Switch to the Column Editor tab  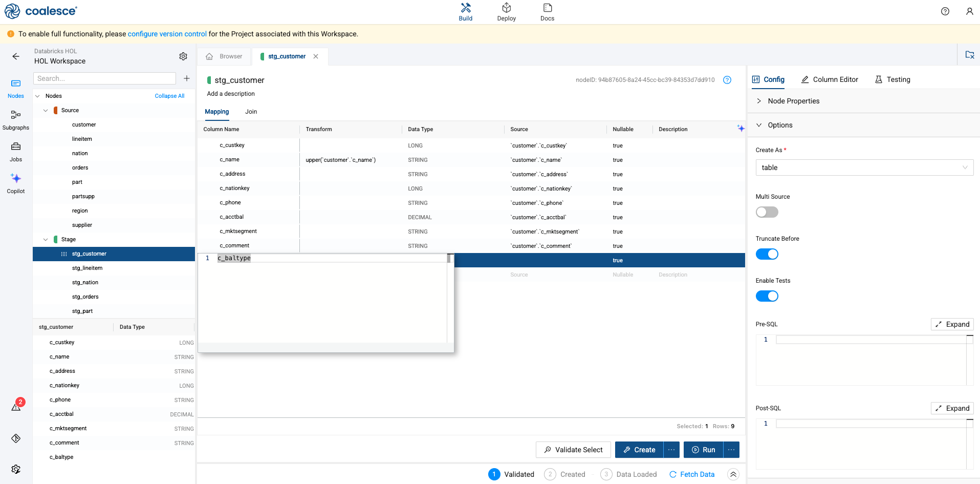point(830,79)
